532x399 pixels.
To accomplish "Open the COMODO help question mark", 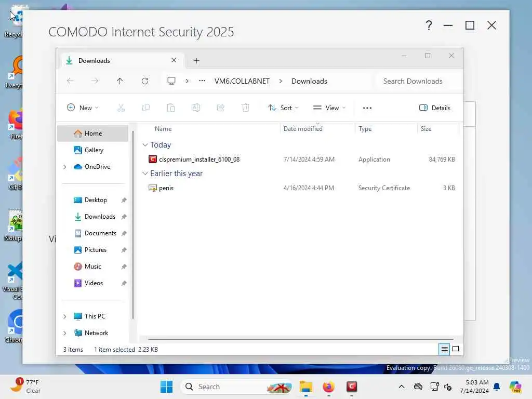I will [x=429, y=25].
